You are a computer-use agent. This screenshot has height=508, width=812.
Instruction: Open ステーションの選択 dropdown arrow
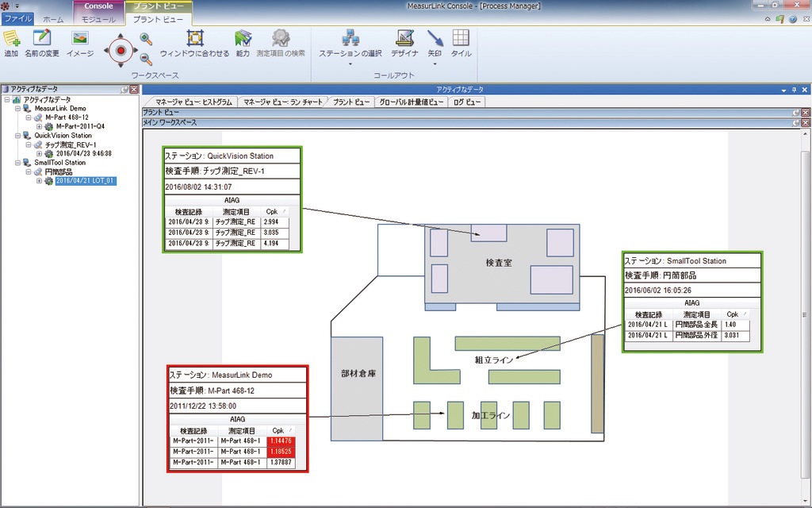pos(350,64)
